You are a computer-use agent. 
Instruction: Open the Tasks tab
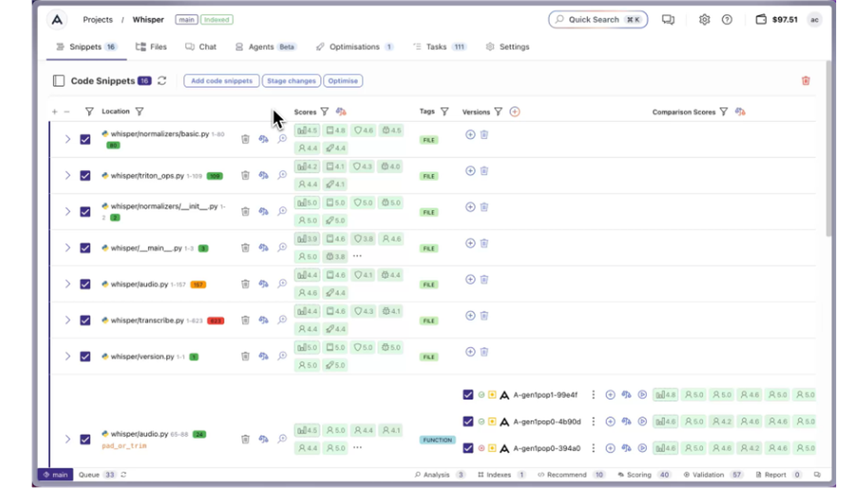(440, 47)
